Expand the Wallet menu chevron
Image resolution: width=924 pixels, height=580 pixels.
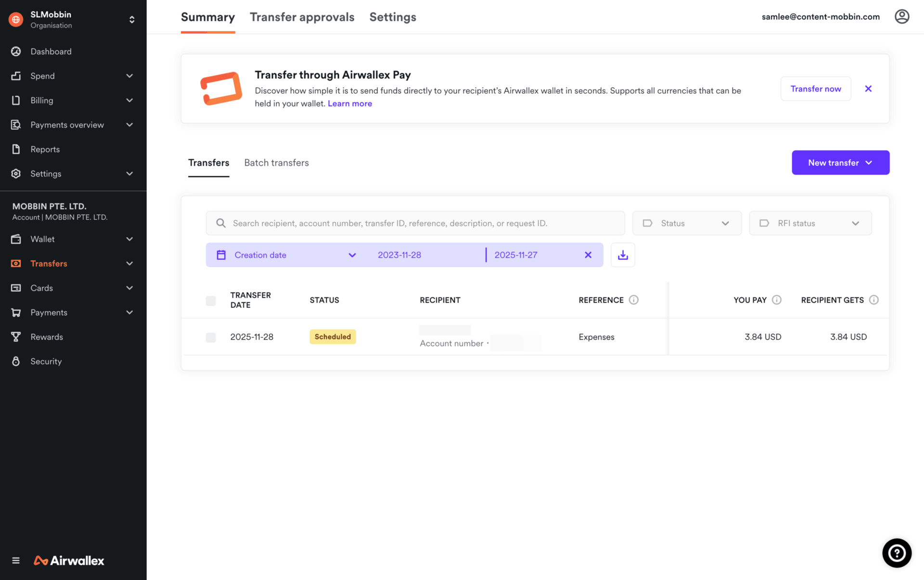coord(129,239)
